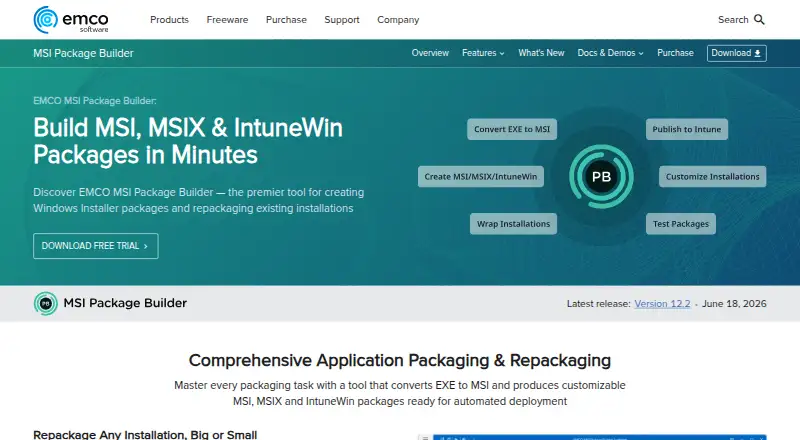The width and height of the screenshot is (800, 440).
Task: Open the top Purchase menu
Action: click(x=286, y=19)
